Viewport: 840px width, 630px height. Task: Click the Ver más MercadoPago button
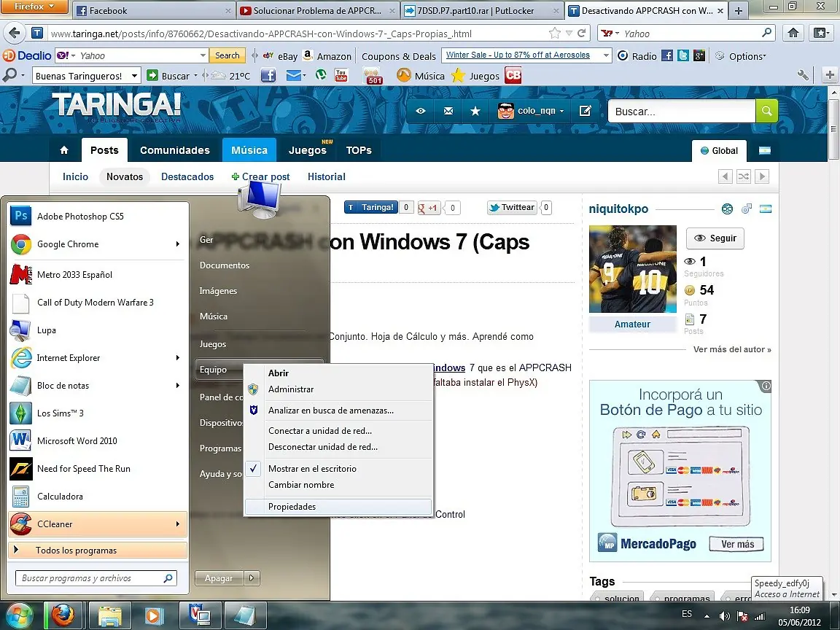(737, 544)
